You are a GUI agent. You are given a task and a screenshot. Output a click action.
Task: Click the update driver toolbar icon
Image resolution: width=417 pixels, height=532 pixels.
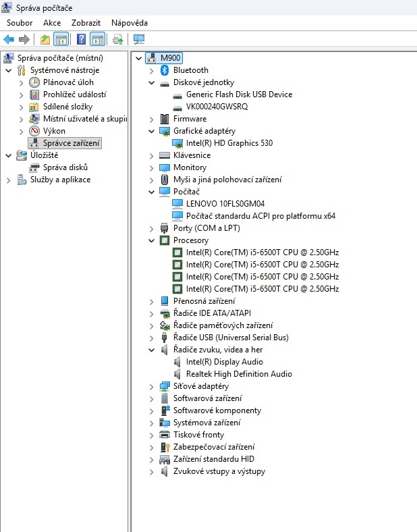point(118,39)
